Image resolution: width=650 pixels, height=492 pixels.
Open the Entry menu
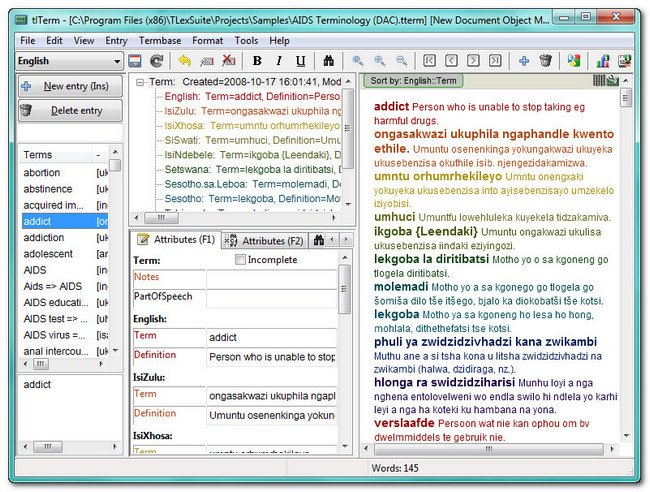[116, 41]
